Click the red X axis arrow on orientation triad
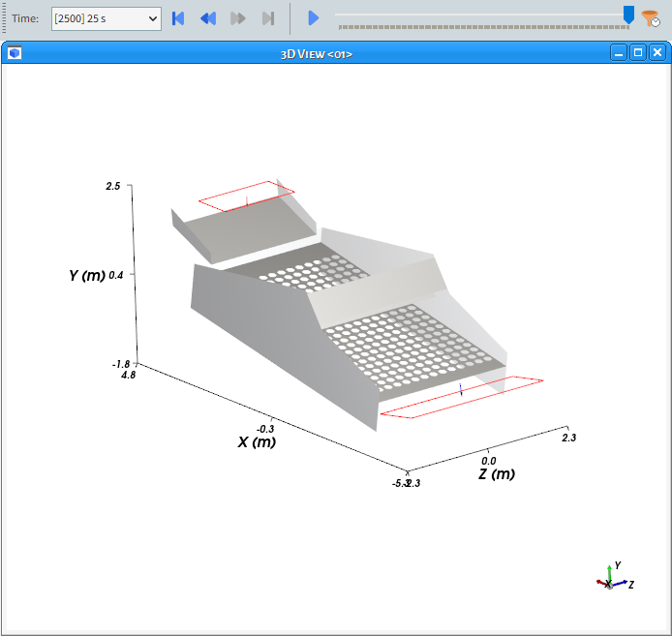Image resolution: width=672 pixels, height=636 pixels. coord(601,582)
